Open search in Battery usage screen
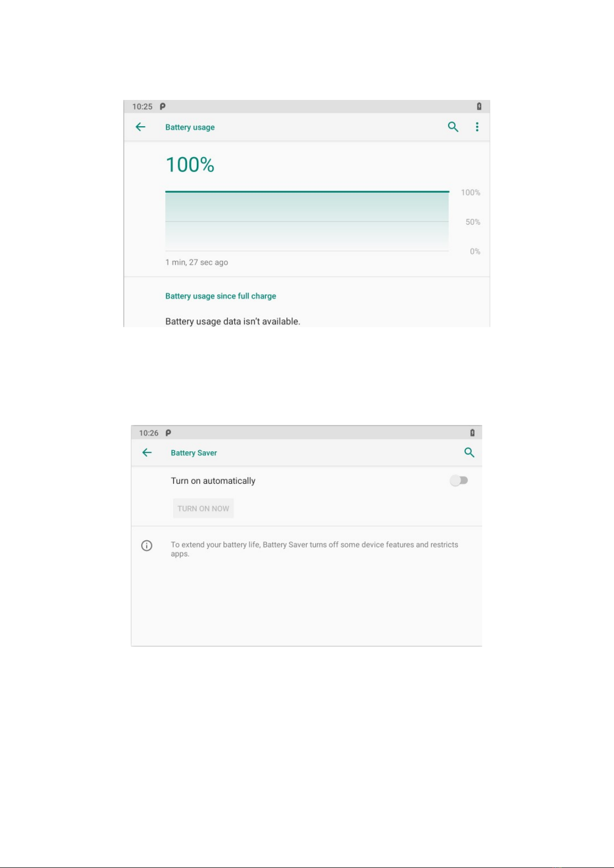Screen dimensions: 614x868 pos(453,127)
